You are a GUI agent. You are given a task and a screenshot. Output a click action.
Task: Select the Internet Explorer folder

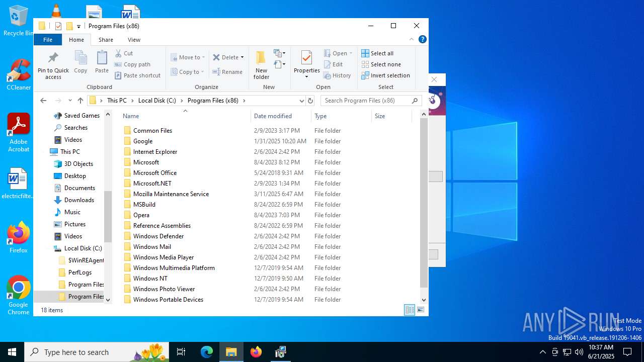pos(155,152)
